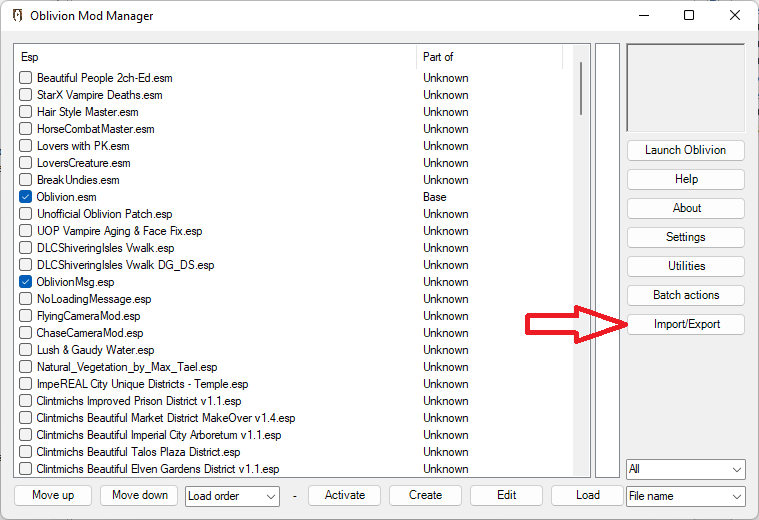Enable the Unofficial Oblivion Patch.esp checkbox
Image resolution: width=759 pixels, height=520 pixels.
[26, 214]
